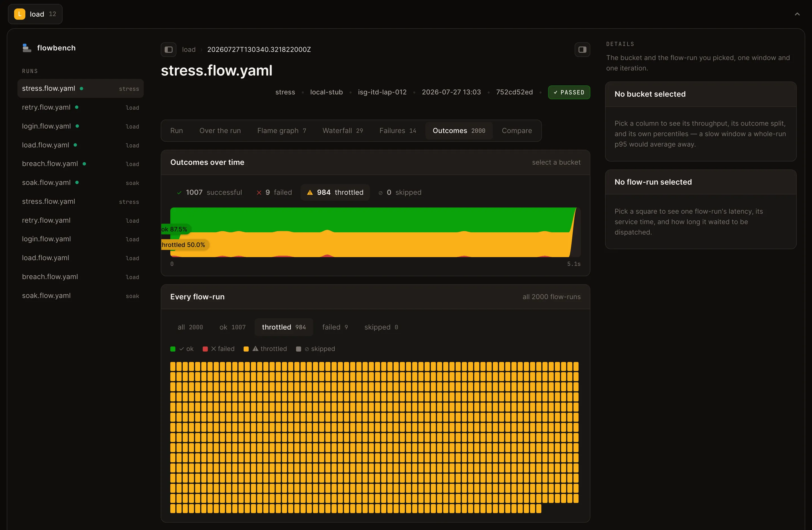812x530 pixels.
Task: Open the load 12 group chip
Action: pyautogui.click(x=35, y=14)
